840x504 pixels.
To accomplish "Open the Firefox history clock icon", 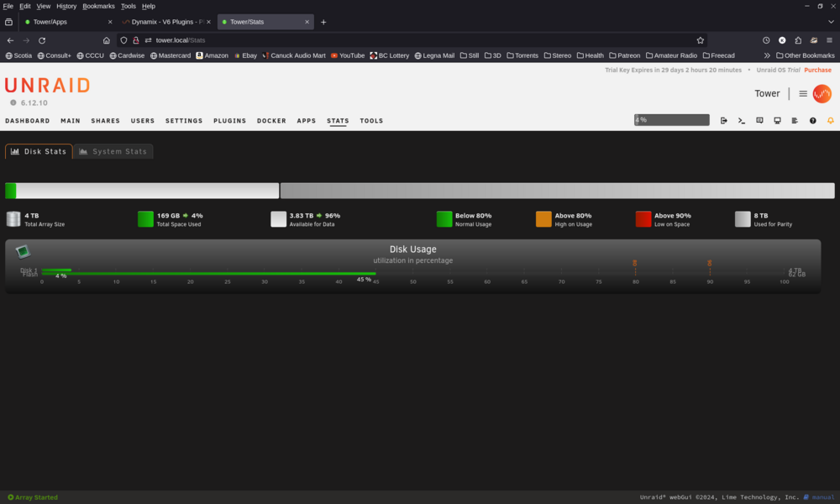I will click(x=766, y=40).
